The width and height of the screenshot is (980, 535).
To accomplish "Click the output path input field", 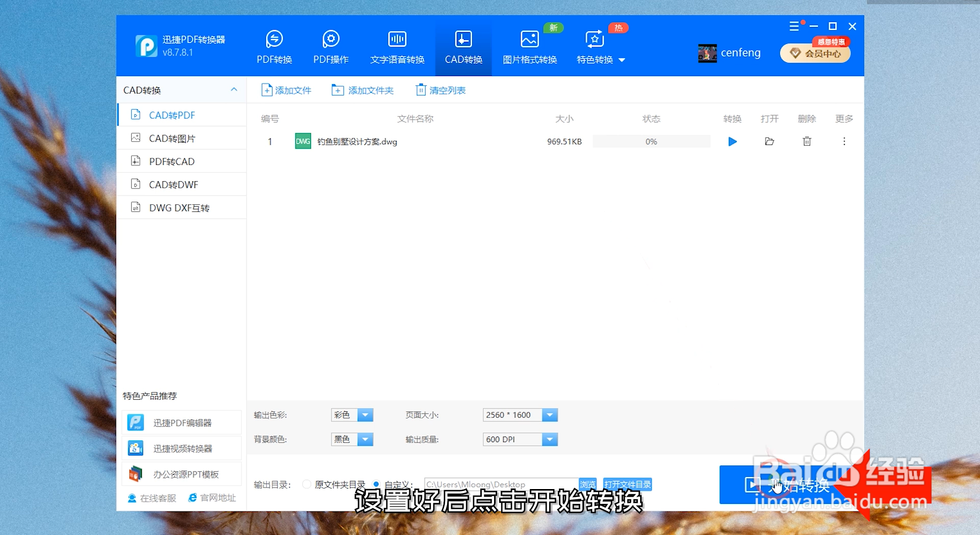I will 502,484.
